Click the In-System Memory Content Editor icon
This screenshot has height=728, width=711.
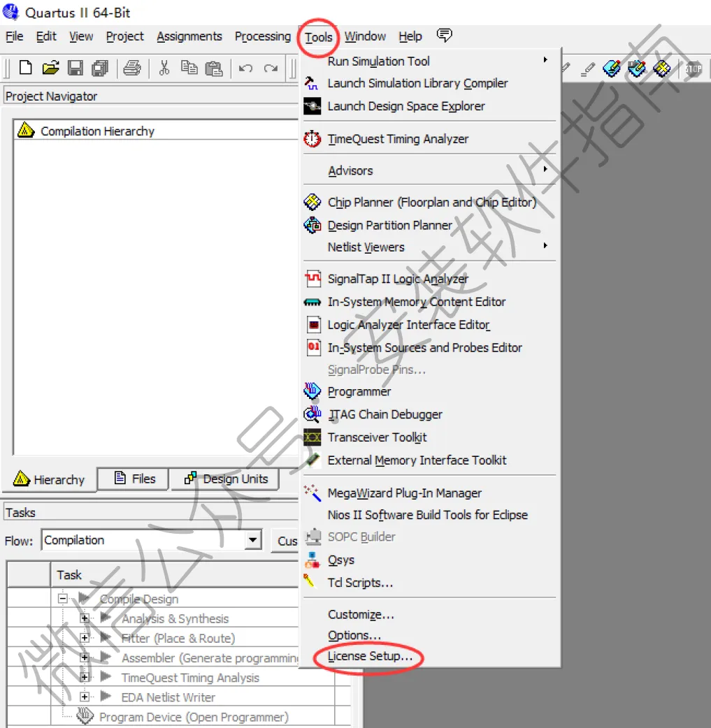point(313,303)
